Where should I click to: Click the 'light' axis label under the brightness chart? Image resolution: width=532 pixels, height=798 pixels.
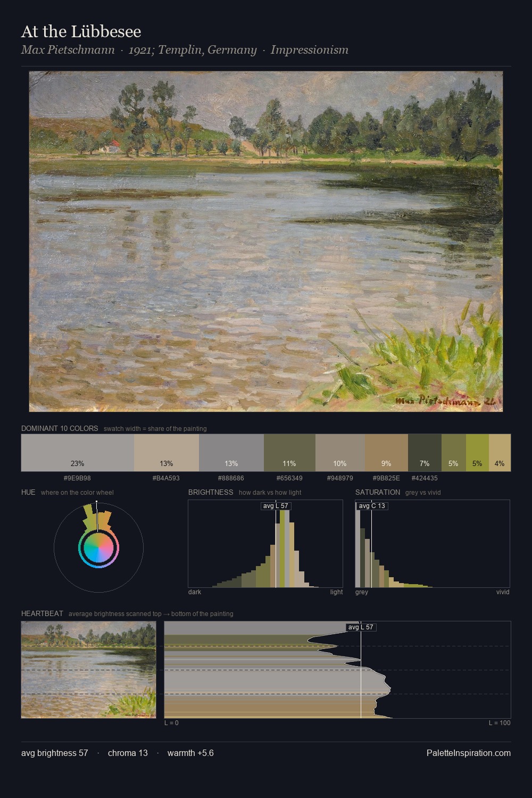click(336, 592)
